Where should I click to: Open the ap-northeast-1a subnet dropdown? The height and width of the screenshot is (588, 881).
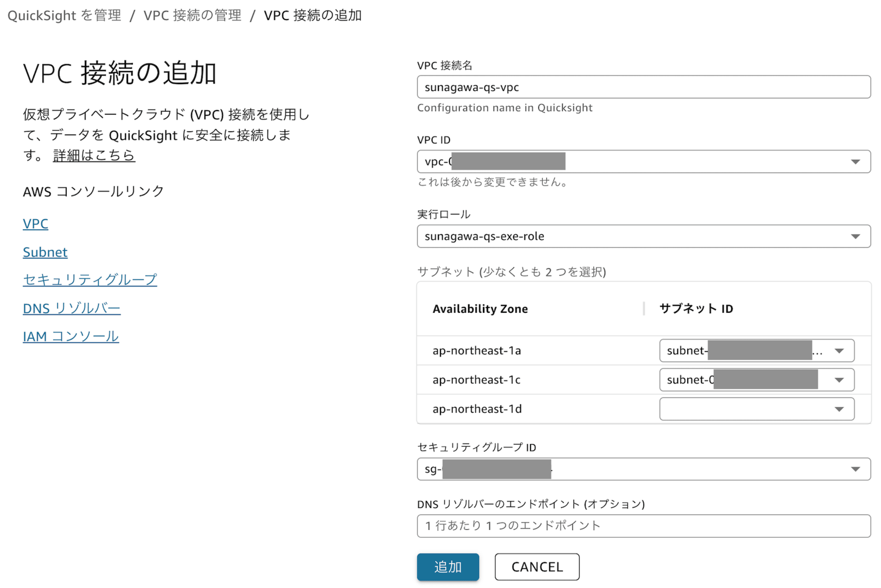point(757,351)
